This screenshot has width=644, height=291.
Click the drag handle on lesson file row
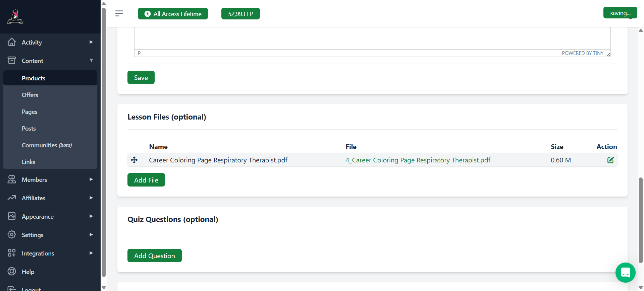tap(134, 160)
